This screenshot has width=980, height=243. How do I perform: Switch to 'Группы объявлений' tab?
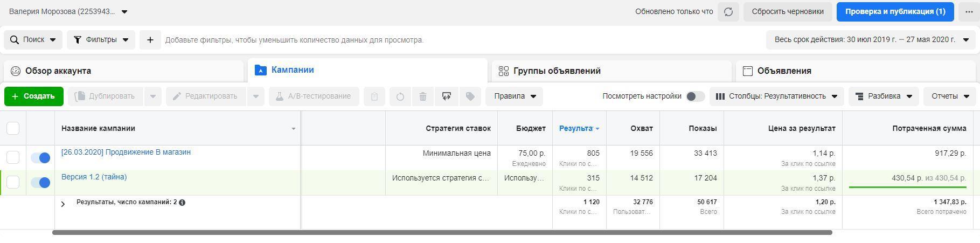point(557,71)
